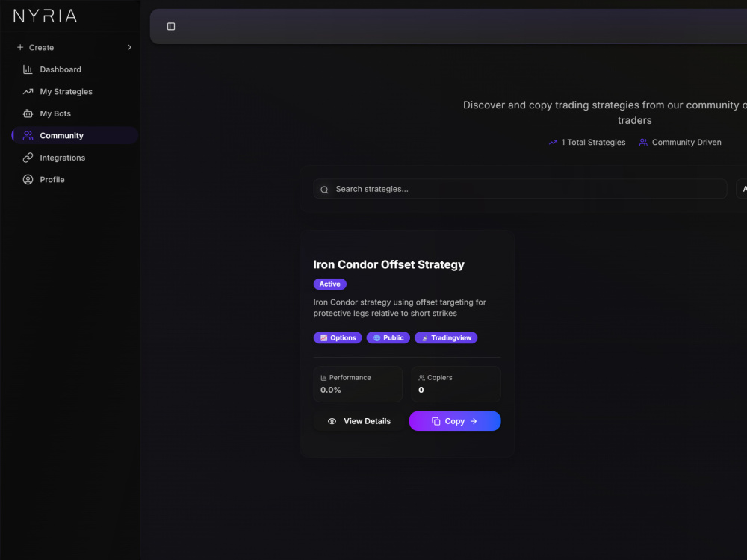
Task: Click the My Bots robot icon
Action: [28, 113]
